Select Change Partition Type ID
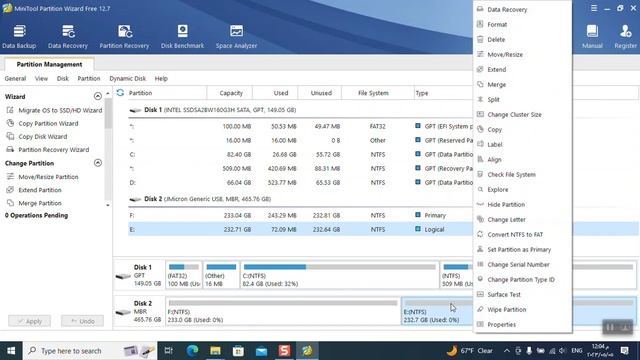Image resolution: width=640 pixels, height=360 pixels. (522, 280)
